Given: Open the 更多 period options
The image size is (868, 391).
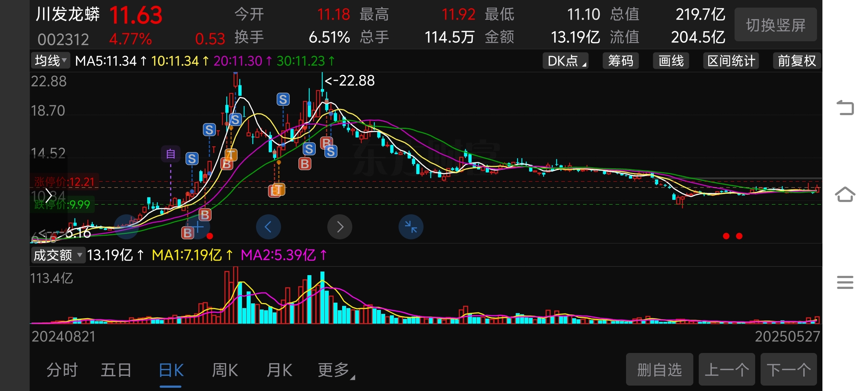Looking at the screenshot, I should (x=336, y=370).
